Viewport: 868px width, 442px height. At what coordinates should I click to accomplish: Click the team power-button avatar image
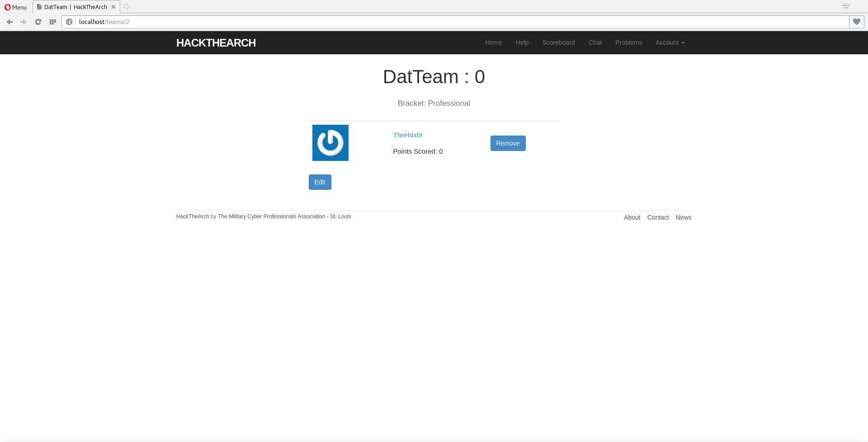[x=330, y=143]
